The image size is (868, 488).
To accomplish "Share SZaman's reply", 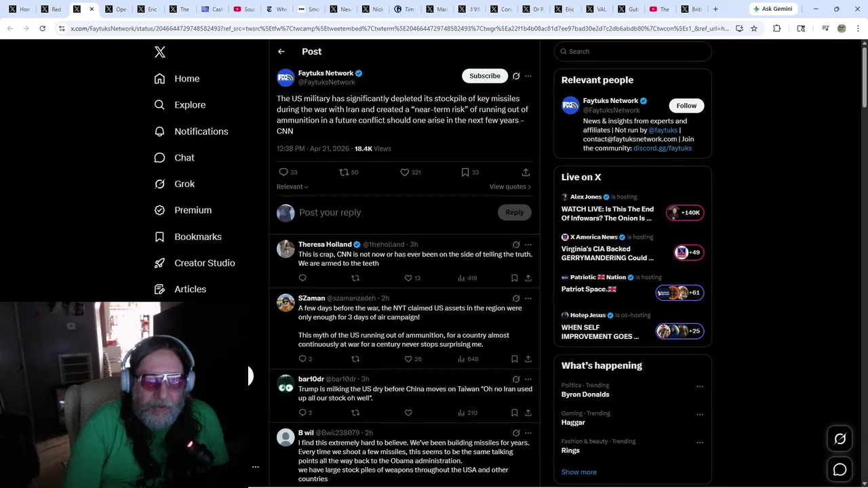I will [528, 359].
